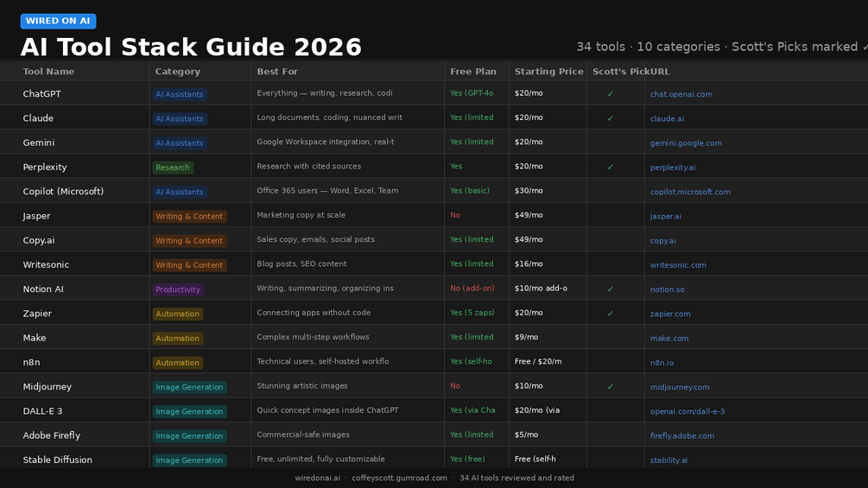Click the Research tag in Perplexity row
The height and width of the screenshot is (488, 868).
[x=173, y=167]
